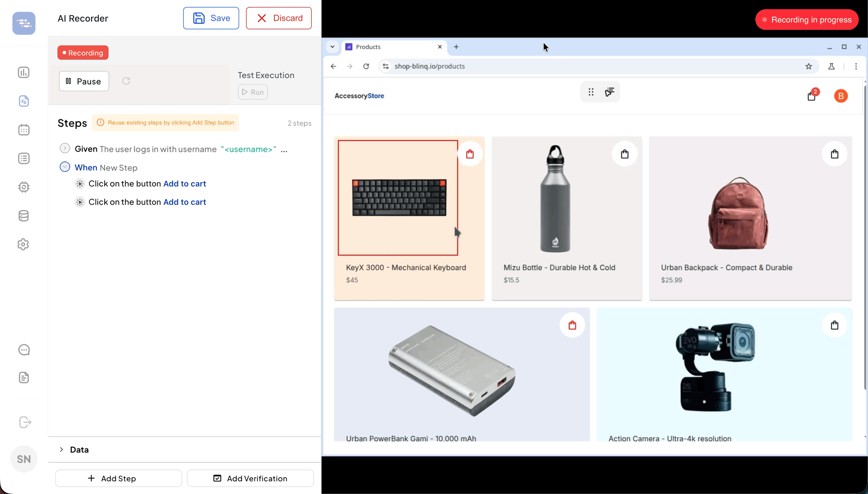Open the settings gear icon in sidebar
868x494 pixels.
coord(24,245)
